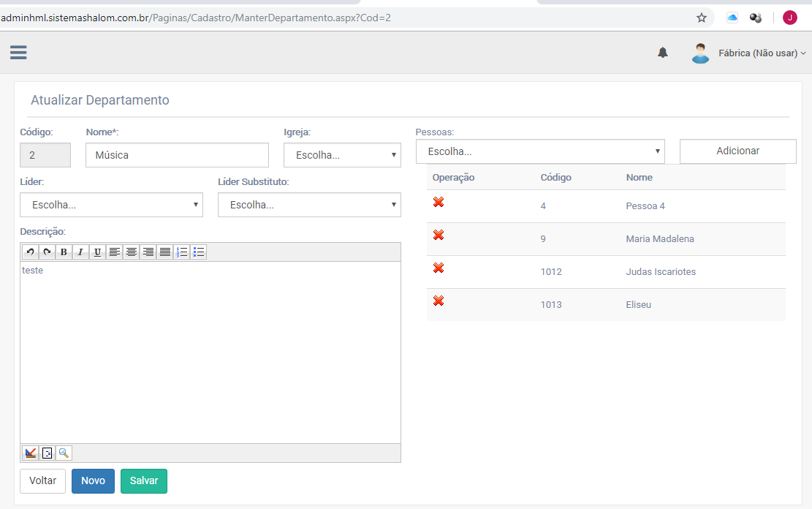Toggle italic formatting in the editor toolbar
The image size is (812, 509).
click(80, 252)
